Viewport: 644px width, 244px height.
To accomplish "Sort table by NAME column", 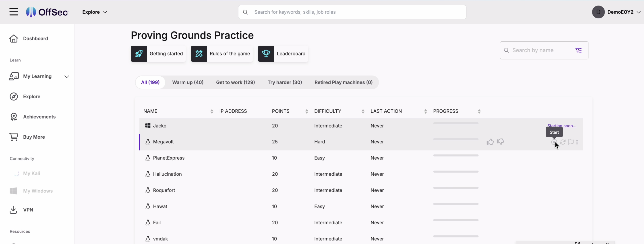I will tap(212, 111).
